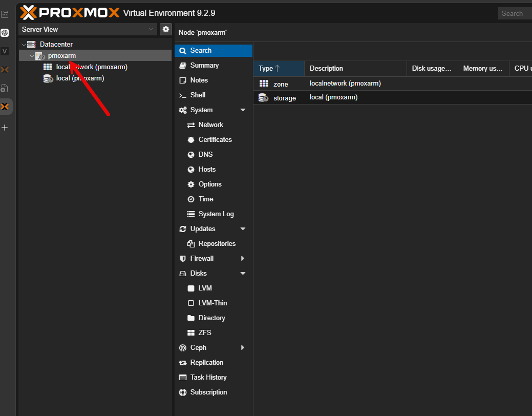Click the arrows icon next to Network
The image size is (532, 416).
191,125
